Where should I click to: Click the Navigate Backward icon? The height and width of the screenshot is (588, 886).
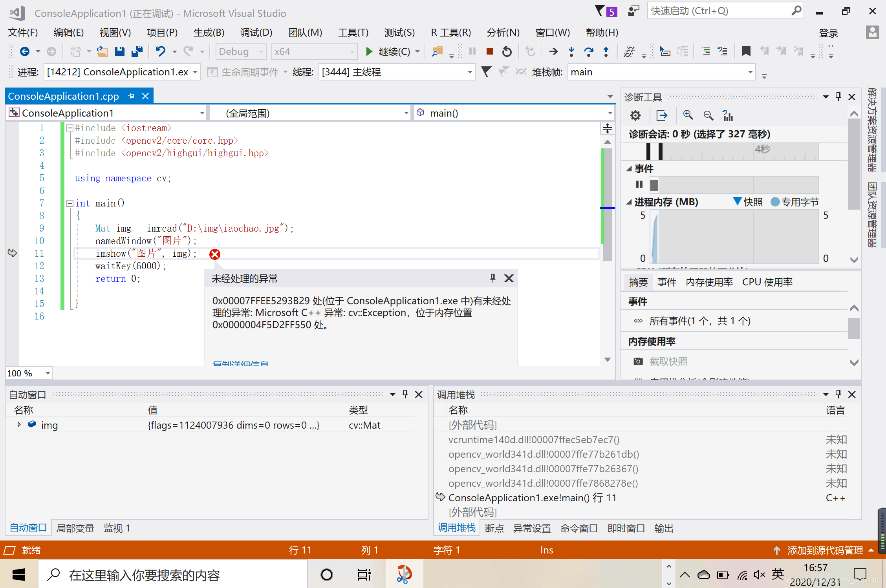pyautogui.click(x=25, y=51)
